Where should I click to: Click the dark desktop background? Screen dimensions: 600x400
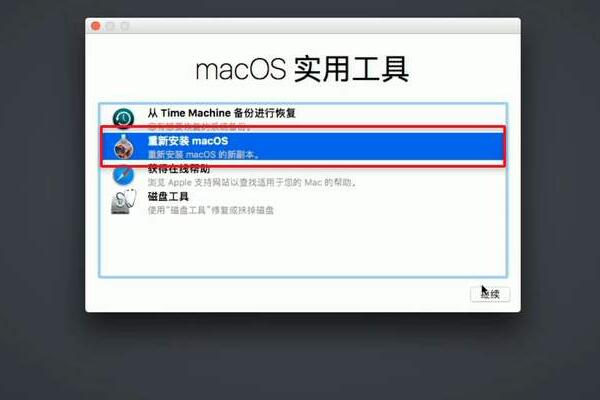click(300, 356)
